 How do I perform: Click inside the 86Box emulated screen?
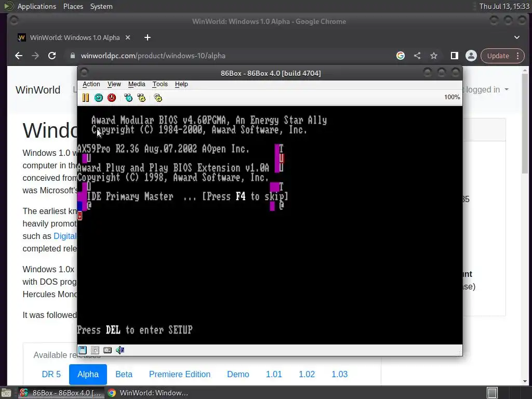(270, 225)
